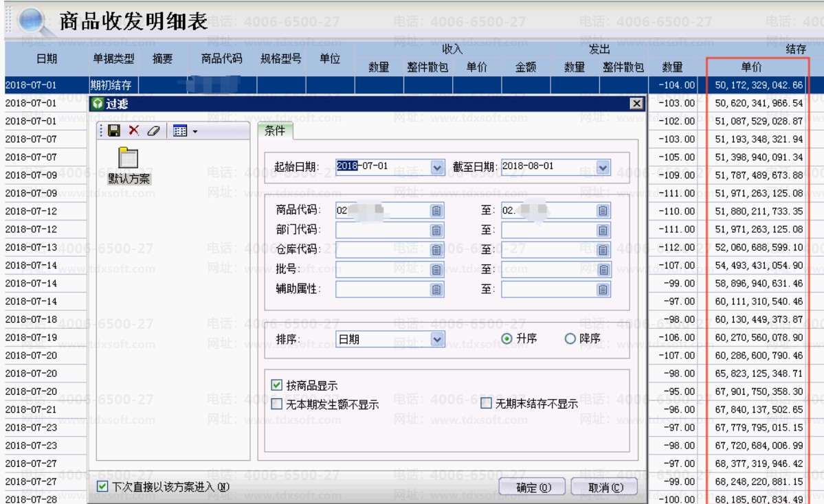Screen dimensions: 824x504
Task: Switch to the 条件 tab
Action: click(275, 130)
